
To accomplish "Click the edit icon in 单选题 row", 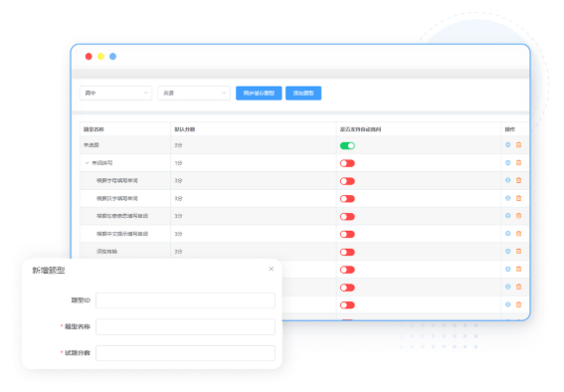I will tap(507, 144).
